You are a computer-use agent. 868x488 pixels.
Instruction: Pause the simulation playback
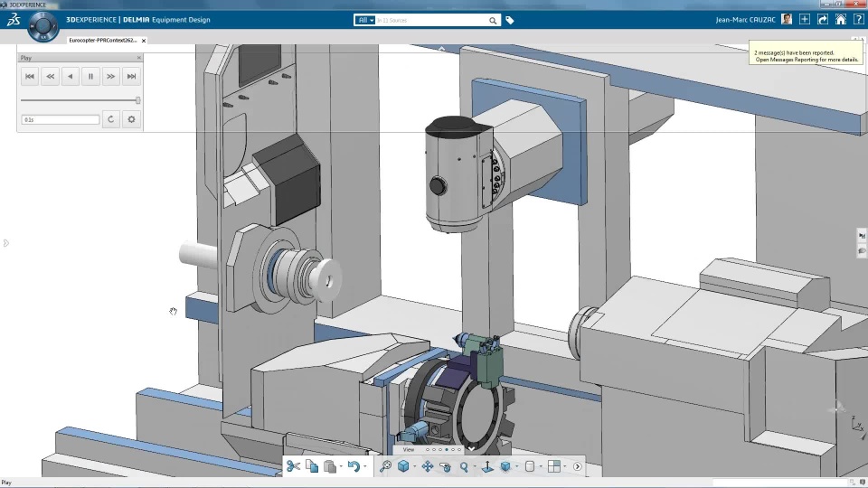coord(90,77)
